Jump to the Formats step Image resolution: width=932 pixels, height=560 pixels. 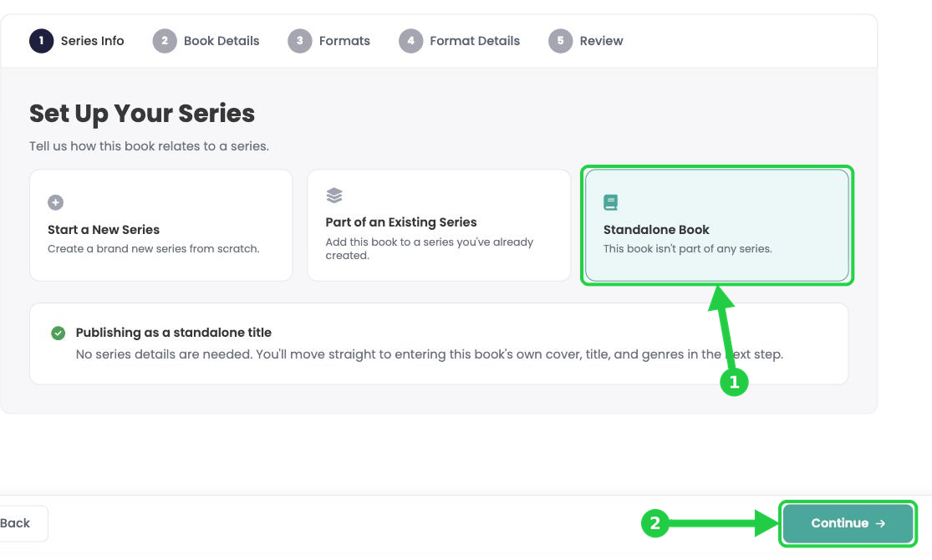pos(328,41)
